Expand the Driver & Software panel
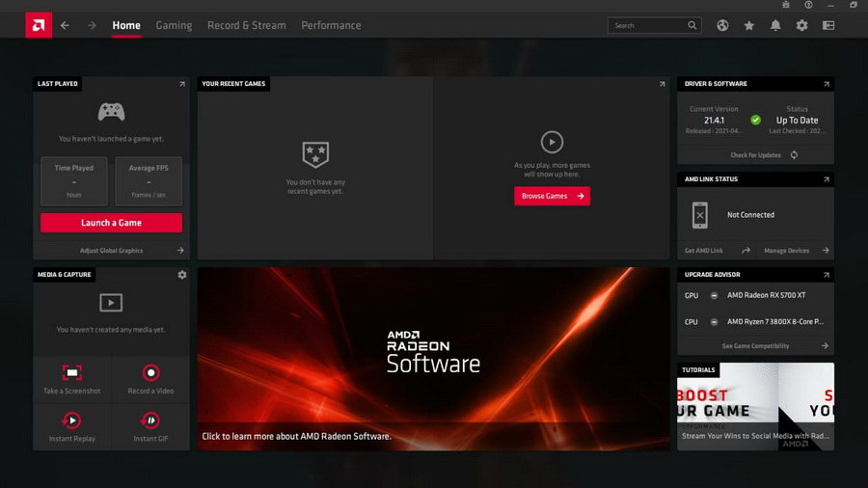This screenshot has width=868, height=488. tap(826, 84)
